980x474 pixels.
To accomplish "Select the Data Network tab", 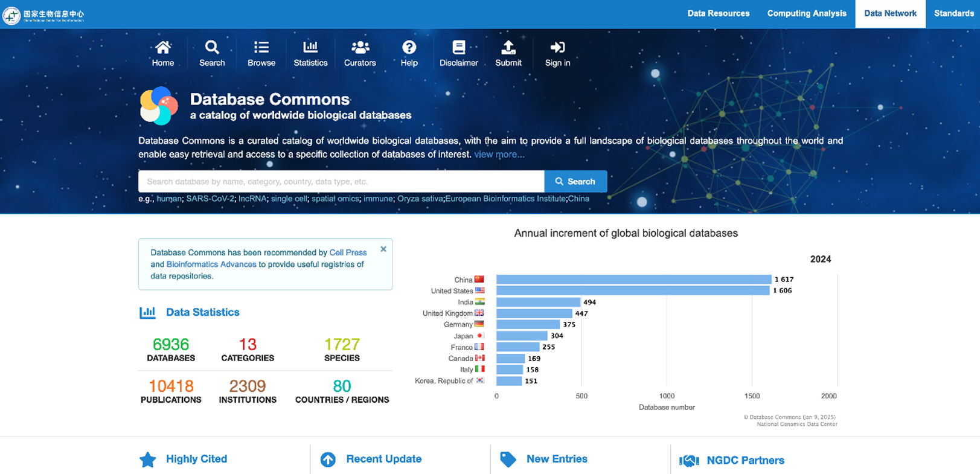I will pyautogui.click(x=891, y=13).
